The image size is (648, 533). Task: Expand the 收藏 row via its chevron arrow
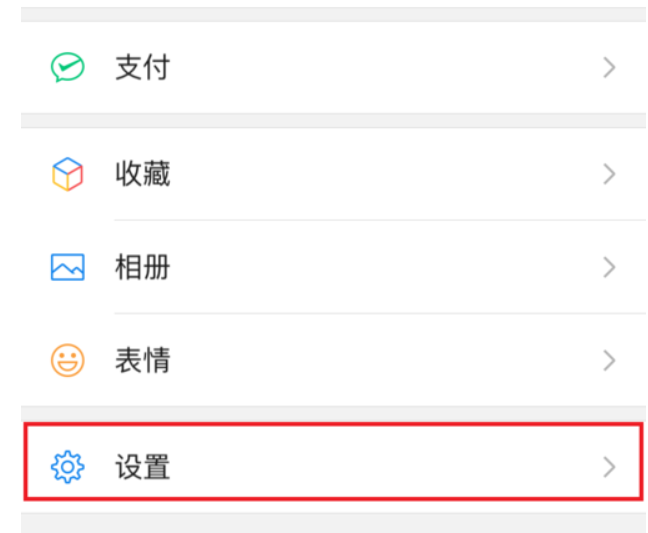pos(609,174)
